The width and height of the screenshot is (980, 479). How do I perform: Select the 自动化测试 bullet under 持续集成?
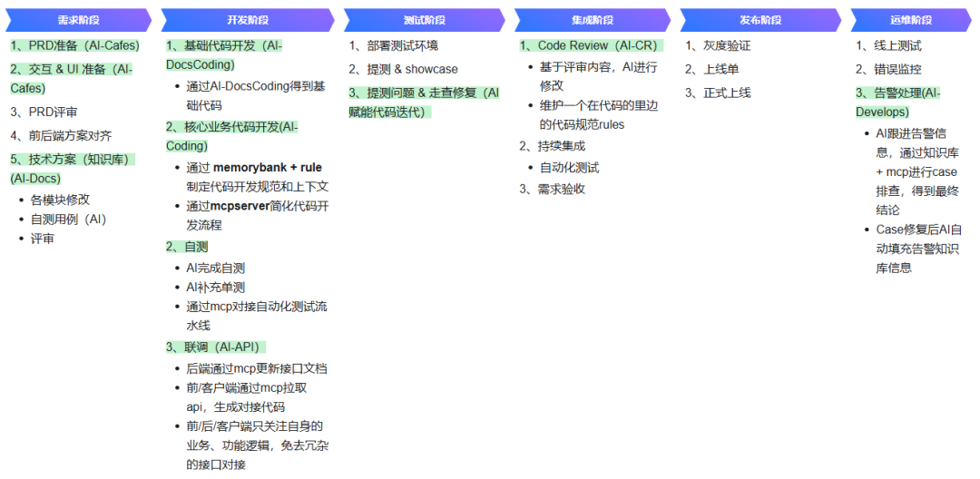tap(569, 167)
